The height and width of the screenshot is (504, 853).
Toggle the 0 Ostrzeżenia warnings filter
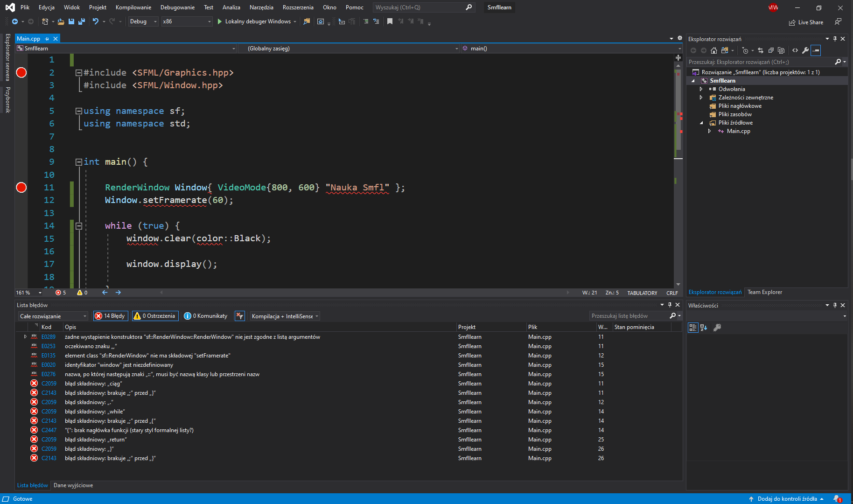pos(155,316)
